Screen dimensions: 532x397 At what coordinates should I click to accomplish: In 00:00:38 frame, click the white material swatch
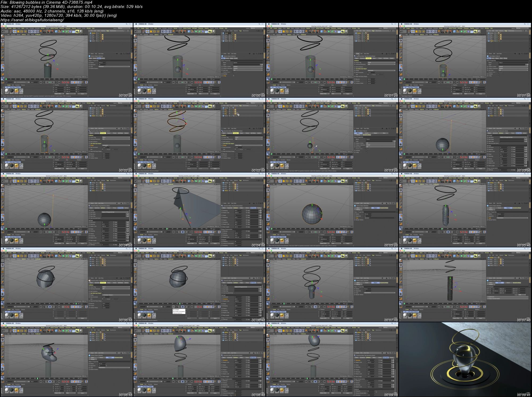click(x=7, y=91)
